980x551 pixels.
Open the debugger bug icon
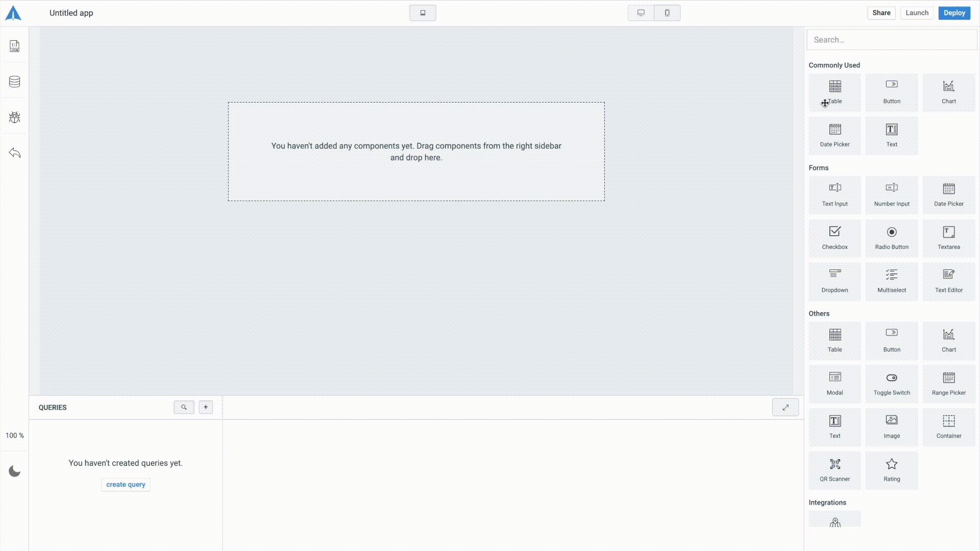14,117
